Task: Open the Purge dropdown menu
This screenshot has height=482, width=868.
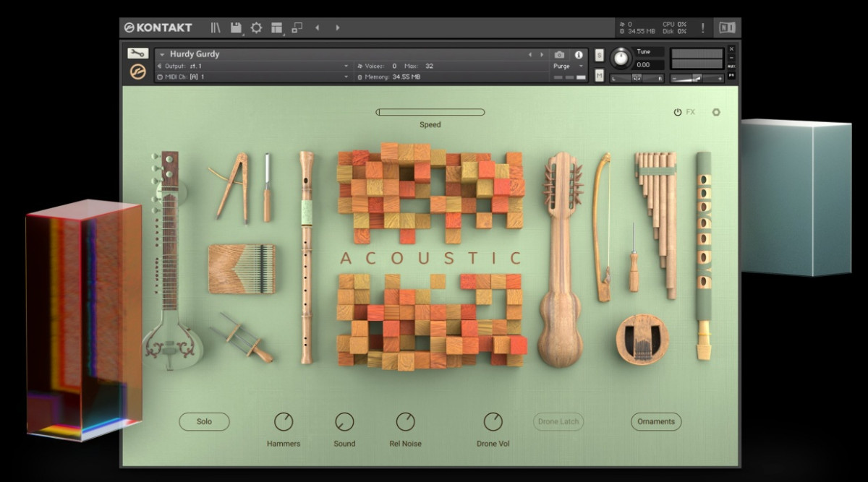Action: point(580,66)
